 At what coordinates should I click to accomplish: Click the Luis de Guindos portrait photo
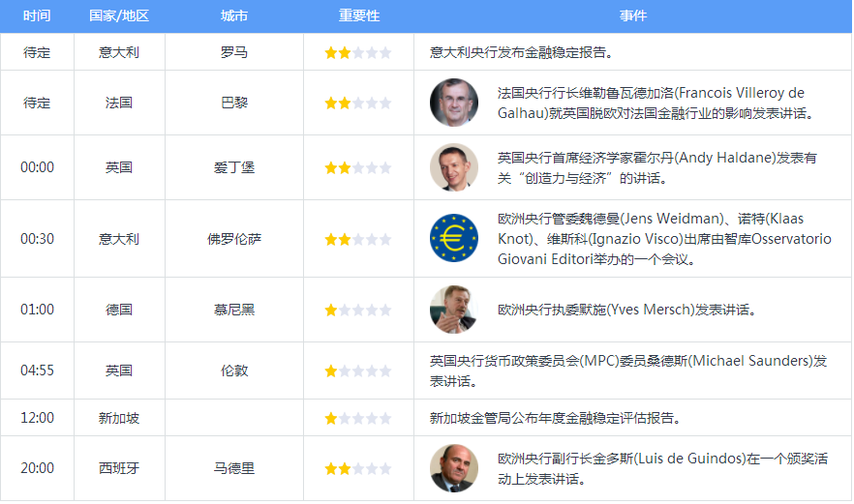tap(454, 468)
